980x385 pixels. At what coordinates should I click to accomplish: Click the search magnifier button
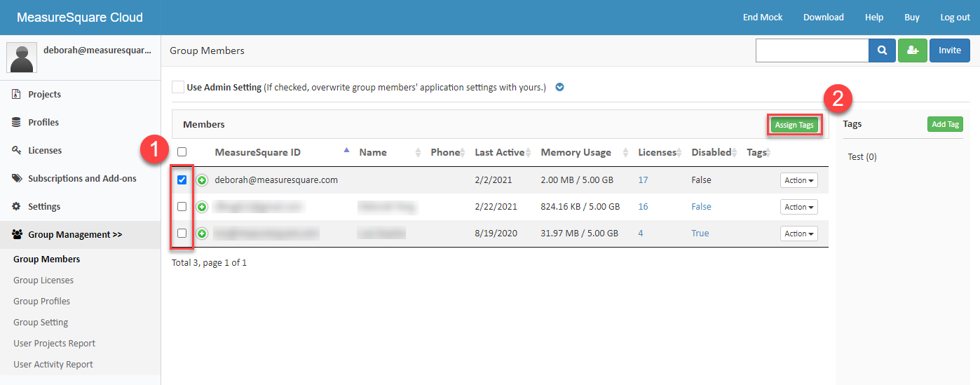882,50
